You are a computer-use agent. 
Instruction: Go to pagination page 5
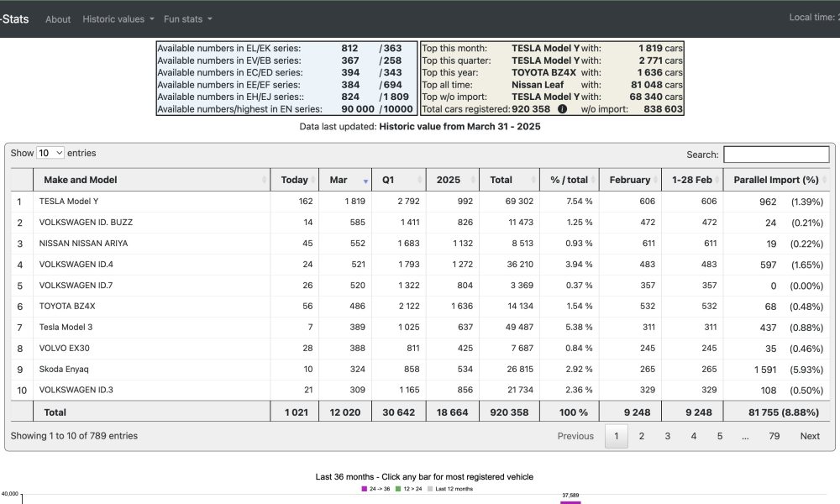720,436
